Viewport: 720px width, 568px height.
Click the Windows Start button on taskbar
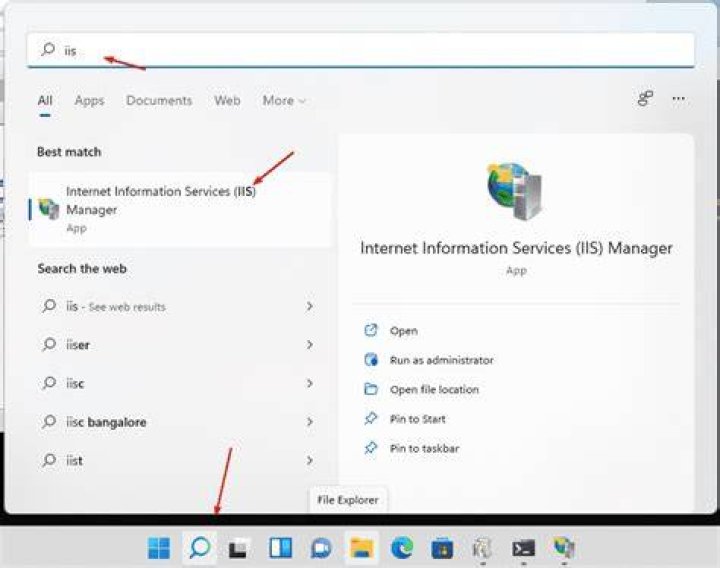[x=159, y=548]
